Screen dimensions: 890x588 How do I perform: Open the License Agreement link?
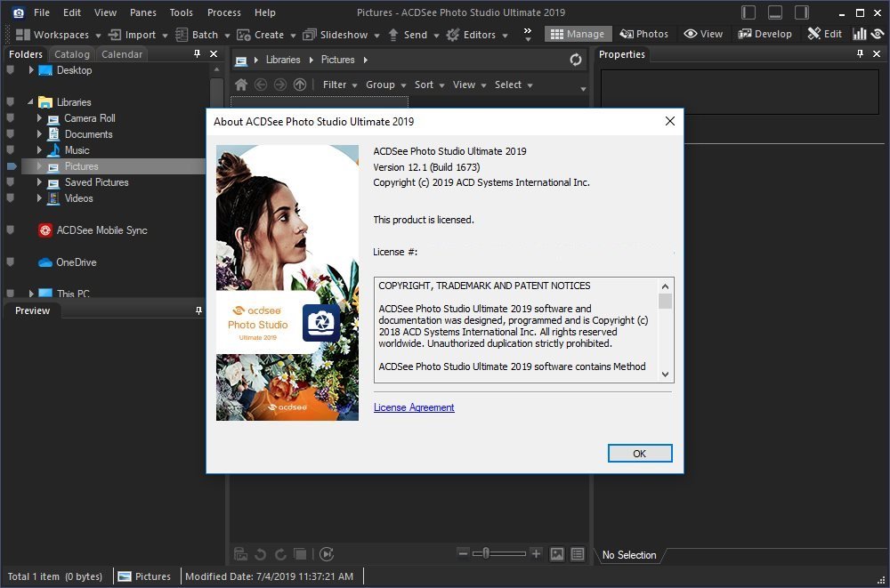tap(414, 407)
